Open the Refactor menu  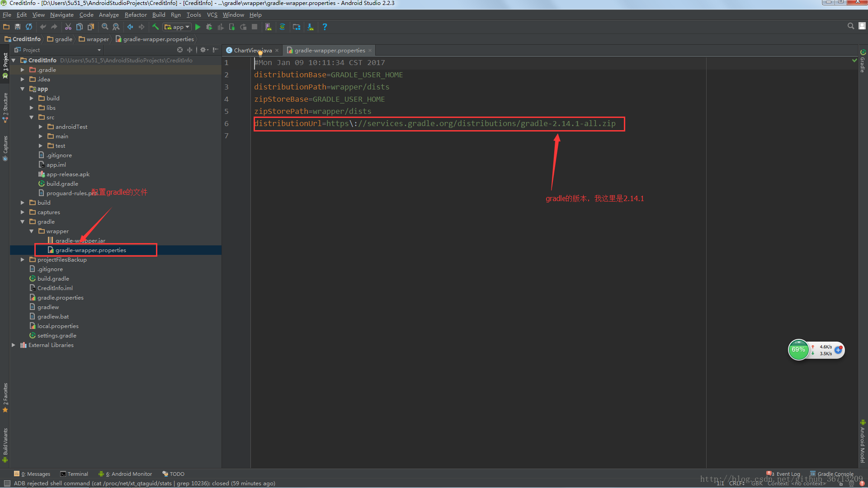point(136,15)
